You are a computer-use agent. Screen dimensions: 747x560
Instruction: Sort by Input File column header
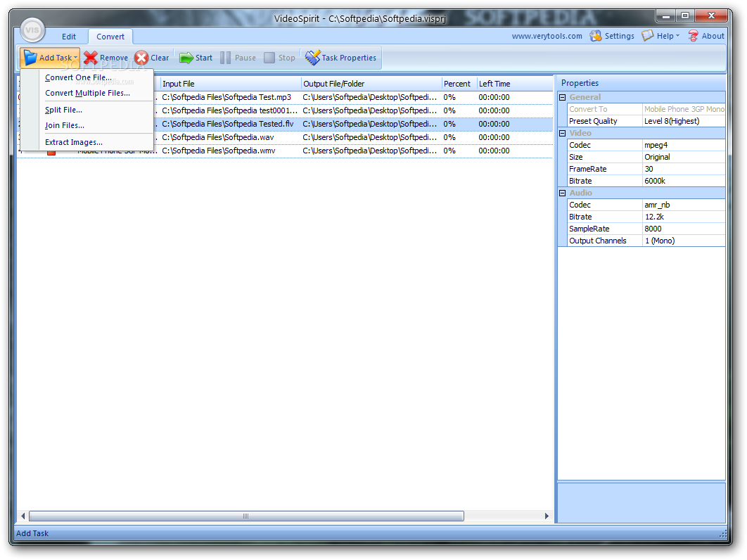tap(231, 84)
